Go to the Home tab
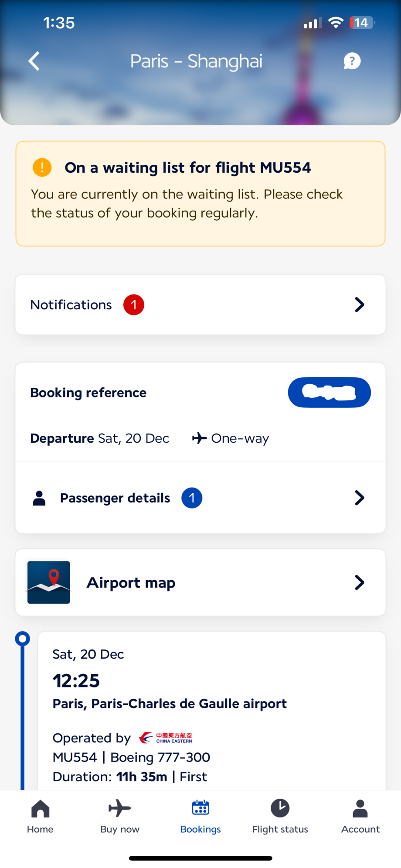The width and height of the screenshot is (401, 868). (x=40, y=816)
